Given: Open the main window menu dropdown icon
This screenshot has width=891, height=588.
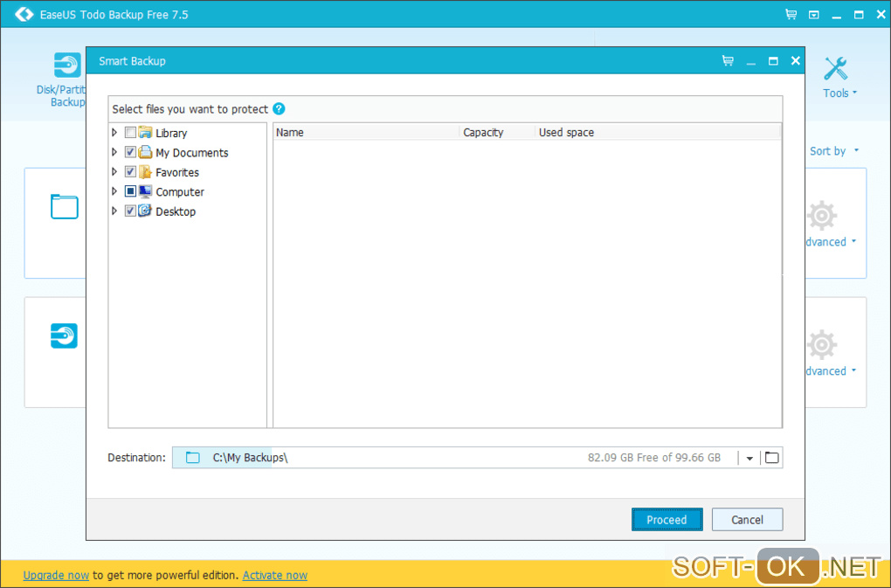Looking at the screenshot, I should (x=814, y=15).
